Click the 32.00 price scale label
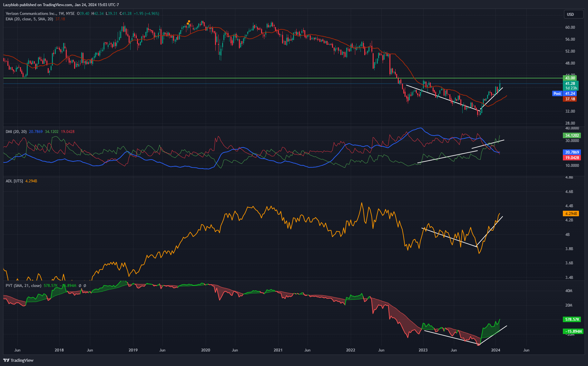The image size is (588, 366). coord(570,111)
